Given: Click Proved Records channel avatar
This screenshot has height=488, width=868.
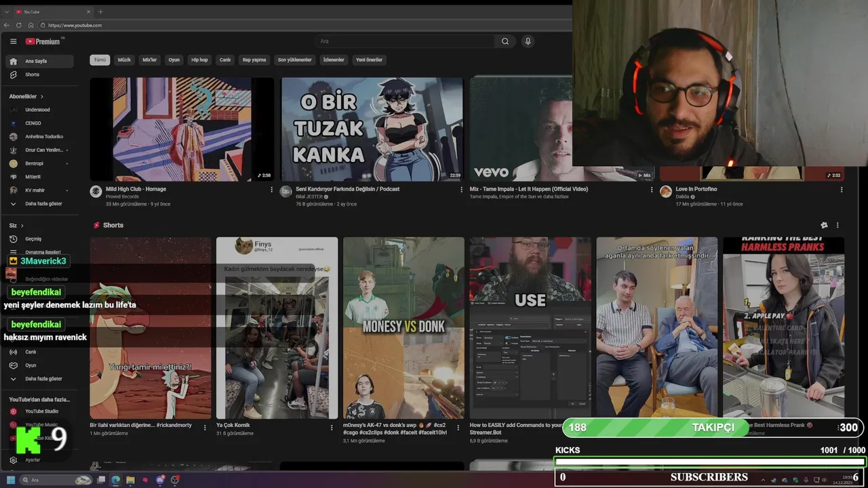Looking at the screenshot, I should pyautogui.click(x=96, y=192).
